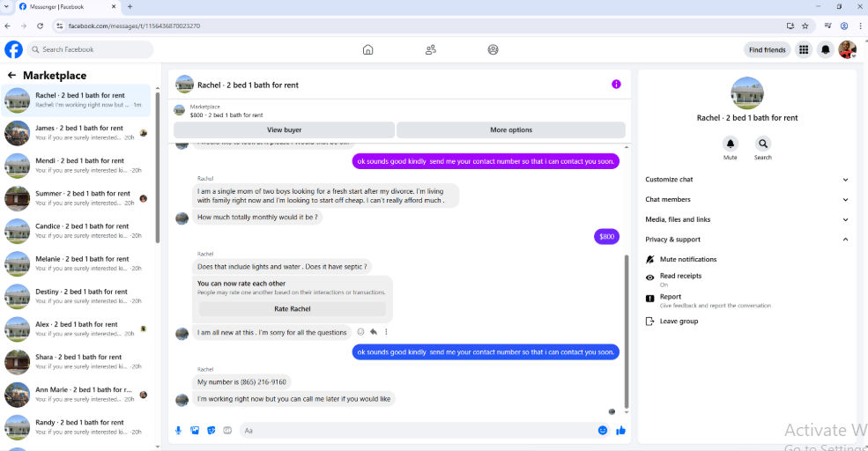The width and height of the screenshot is (868, 451).
Task: Click 'My number is (865) 216-9160' message
Action: point(242,381)
